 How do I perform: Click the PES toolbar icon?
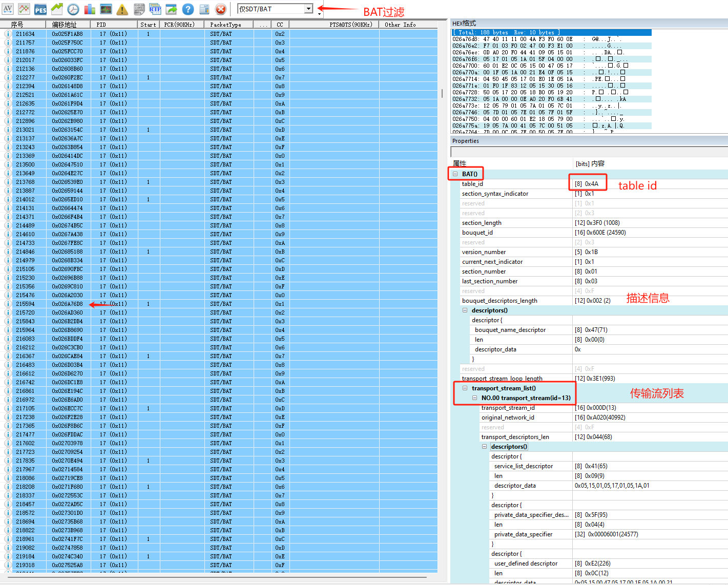40,9
